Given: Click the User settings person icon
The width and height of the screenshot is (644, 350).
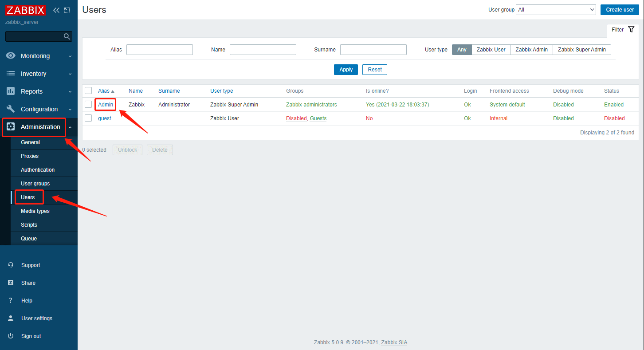Looking at the screenshot, I should tap(11, 318).
